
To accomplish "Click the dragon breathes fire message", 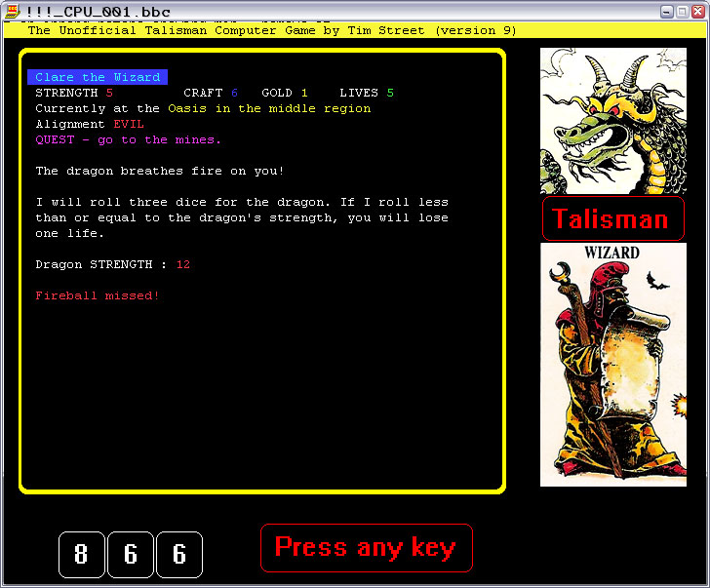I will point(160,171).
